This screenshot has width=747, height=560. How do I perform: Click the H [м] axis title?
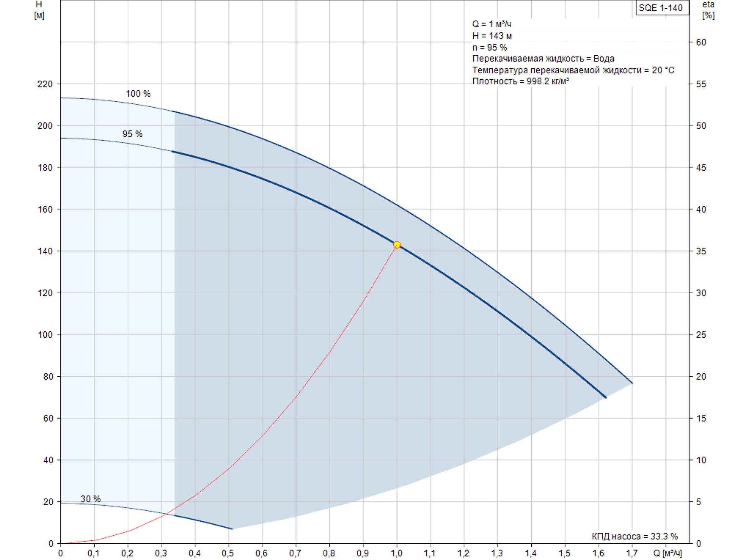39,10
